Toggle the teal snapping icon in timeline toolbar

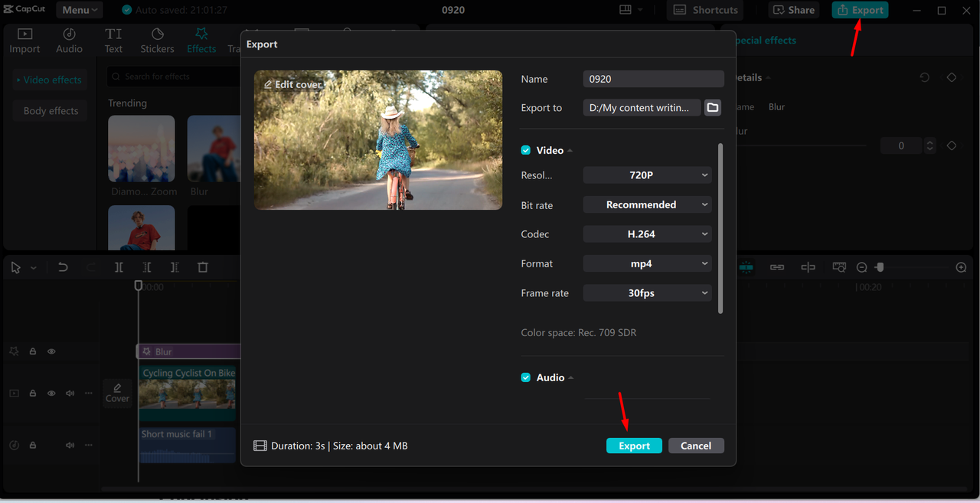tap(746, 267)
